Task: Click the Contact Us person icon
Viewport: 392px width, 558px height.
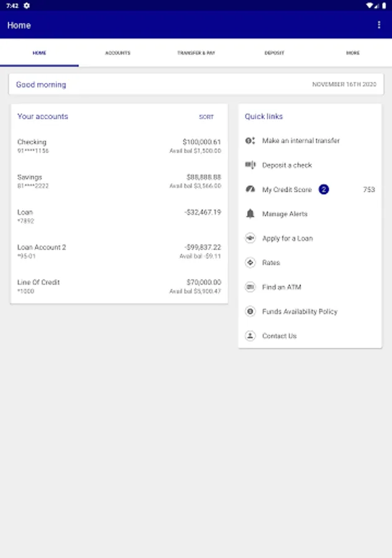Action: click(x=250, y=336)
